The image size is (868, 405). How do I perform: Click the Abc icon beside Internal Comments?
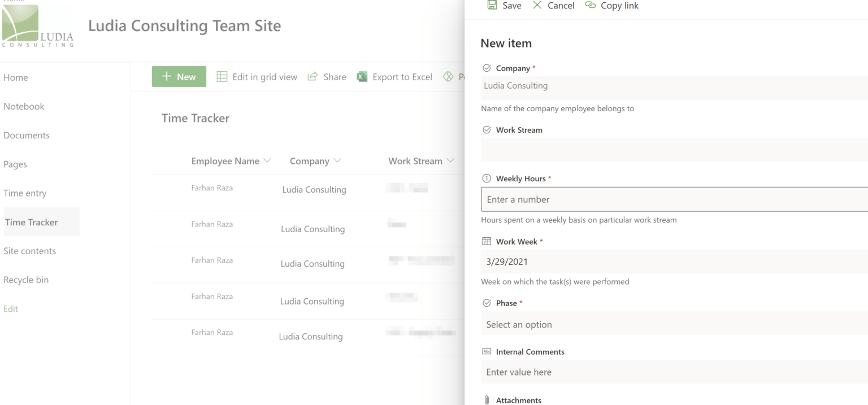click(487, 351)
